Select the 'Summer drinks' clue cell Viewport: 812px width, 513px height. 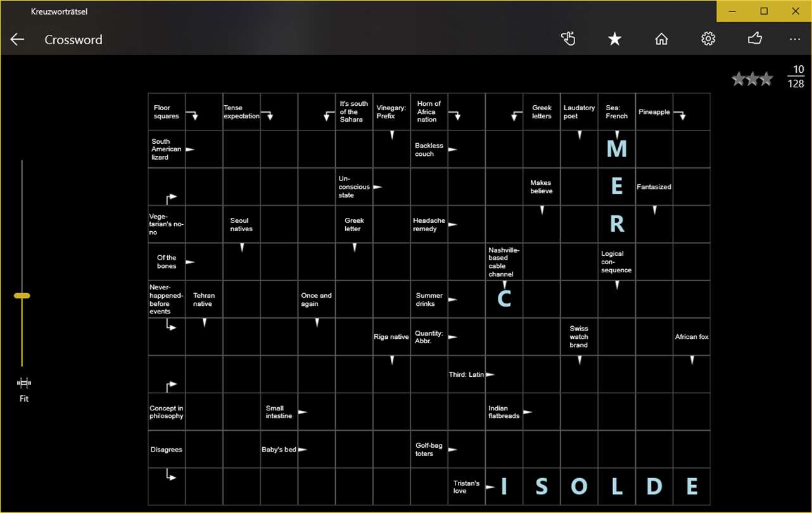coord(429,299)
